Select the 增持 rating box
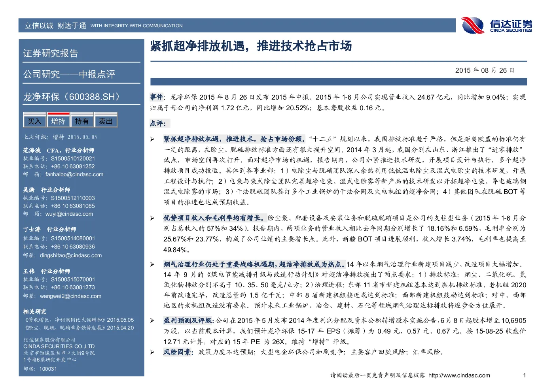Screen dimensions: 555x392 click(x=58, y=121)
